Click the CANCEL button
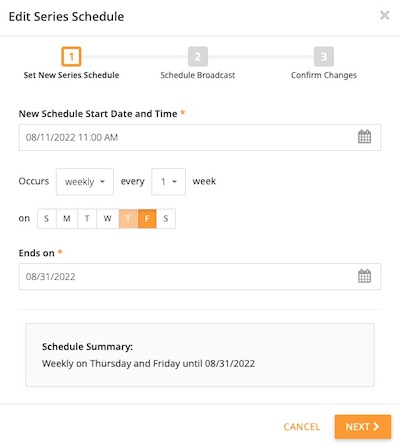Screen dimensions: 400x447 click(302, 427)
